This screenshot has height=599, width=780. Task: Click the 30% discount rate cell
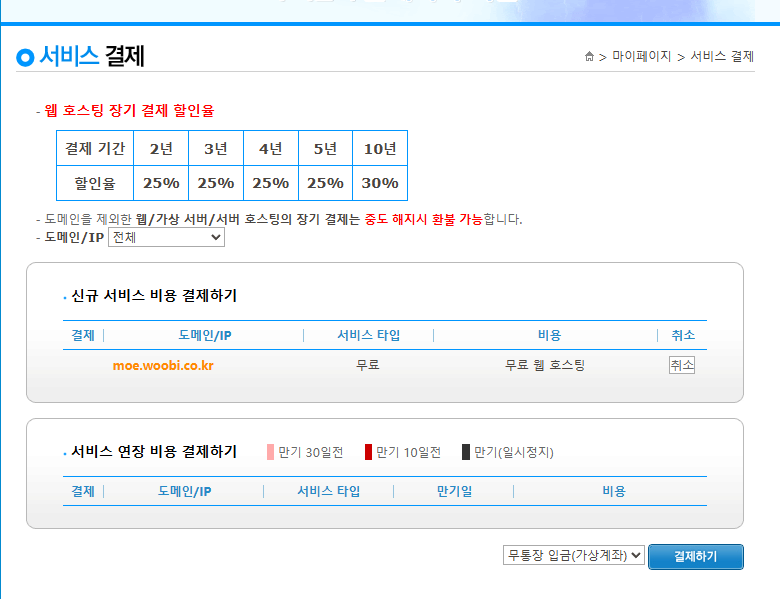(380, 183)
